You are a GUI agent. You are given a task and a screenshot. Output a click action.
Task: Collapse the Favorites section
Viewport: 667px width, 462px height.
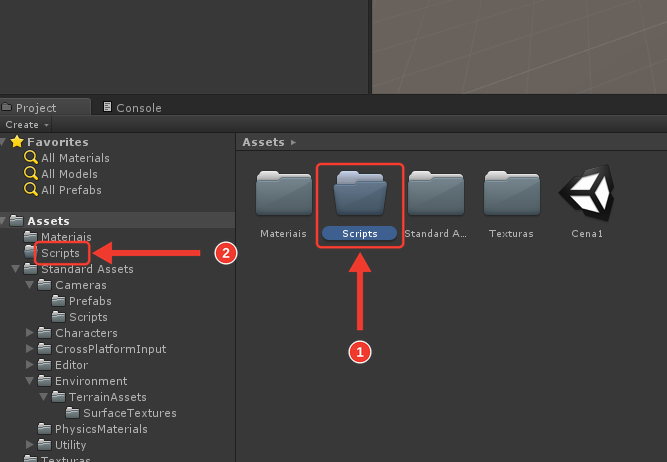click(3, 142)
